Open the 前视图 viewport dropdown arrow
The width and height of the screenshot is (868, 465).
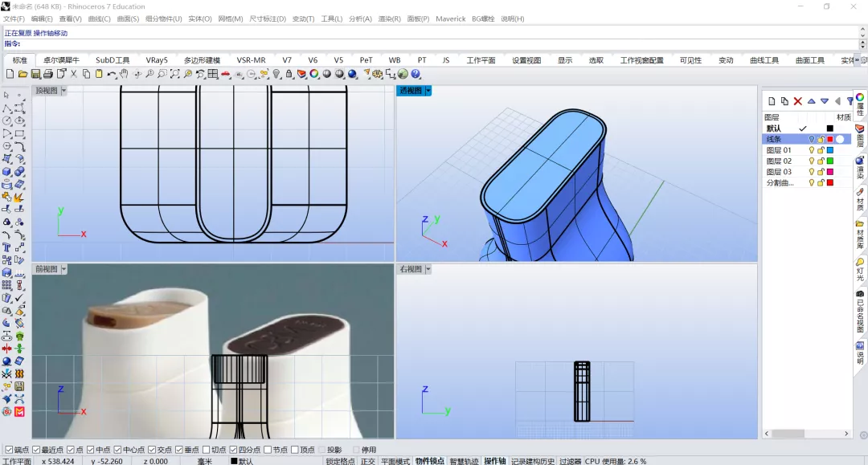click(x=63, y=269)
